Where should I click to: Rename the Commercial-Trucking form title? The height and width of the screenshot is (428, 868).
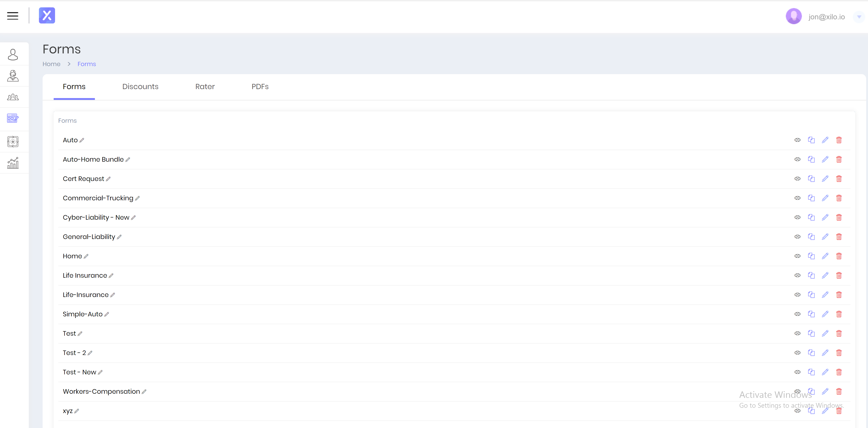click(x=137, y=198)
